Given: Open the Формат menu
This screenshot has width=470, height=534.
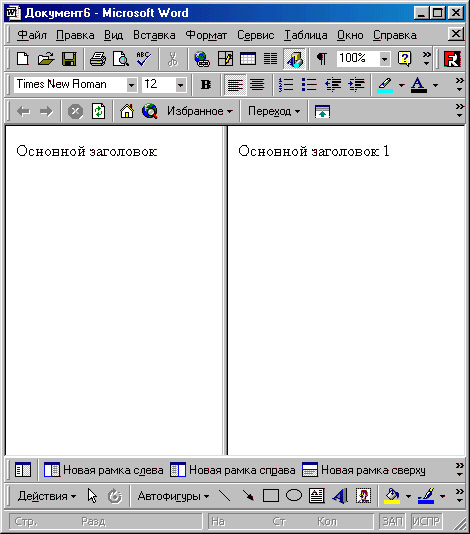Looking at the screenshot, I should pos(206,35).
